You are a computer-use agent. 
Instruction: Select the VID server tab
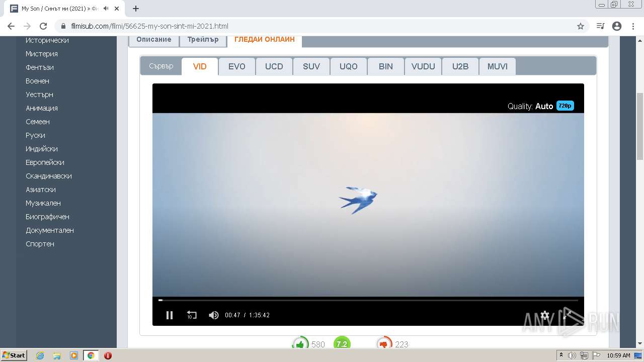[x=200, y=66]
